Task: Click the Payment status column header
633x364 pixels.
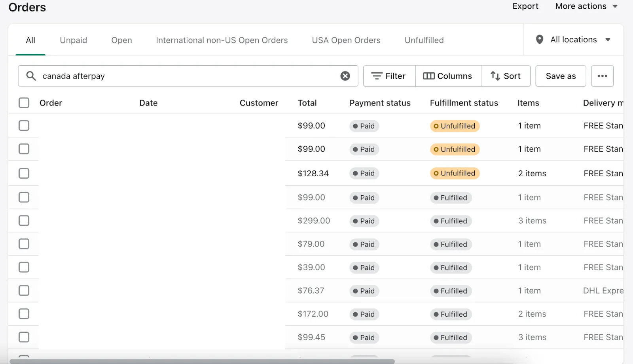Action: pos(380,103)
